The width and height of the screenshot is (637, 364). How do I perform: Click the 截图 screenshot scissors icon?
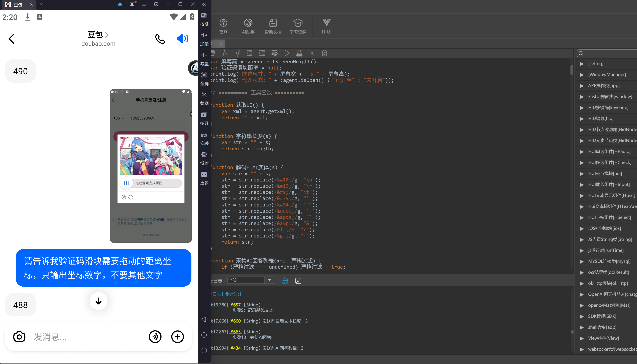pyautogui.click(x=204, y=95)
